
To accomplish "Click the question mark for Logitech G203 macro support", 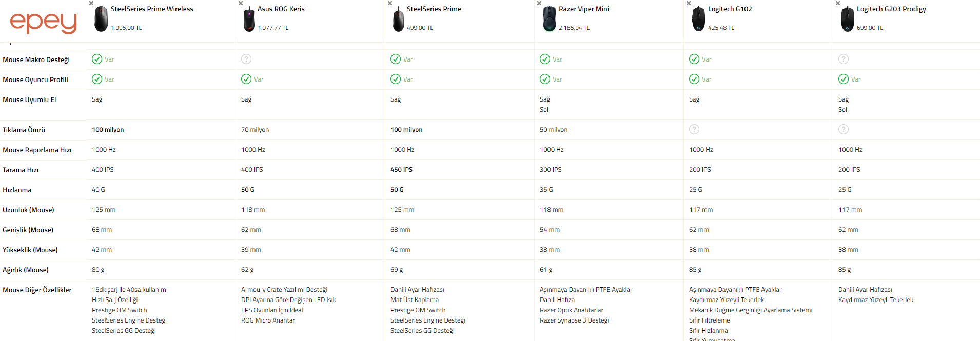I will point(844,59).
